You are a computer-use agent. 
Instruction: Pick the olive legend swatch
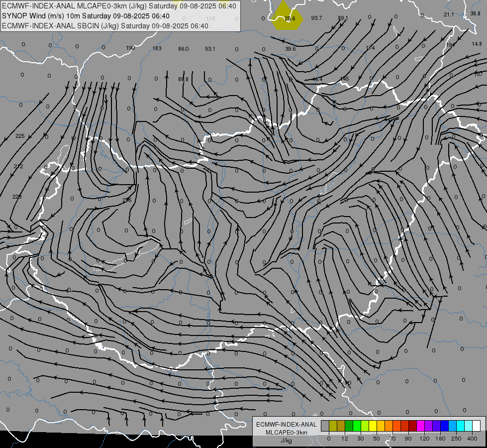pos(333,426)
